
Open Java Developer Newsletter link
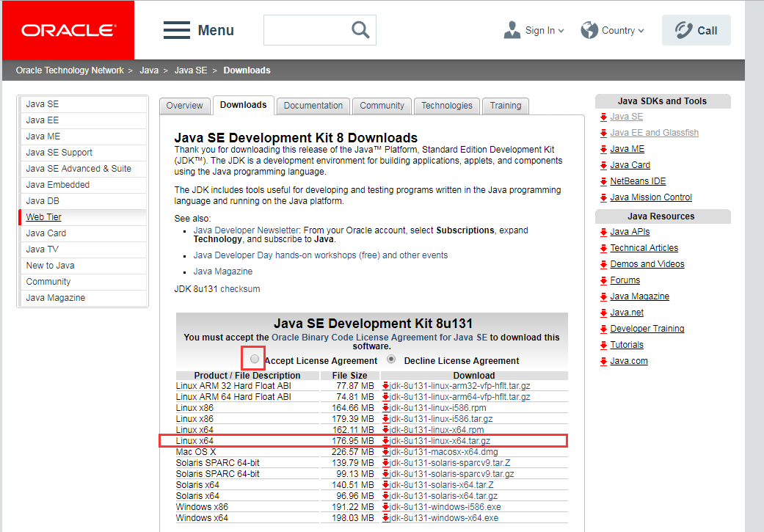pyautogui.click(x=246, y=230)
